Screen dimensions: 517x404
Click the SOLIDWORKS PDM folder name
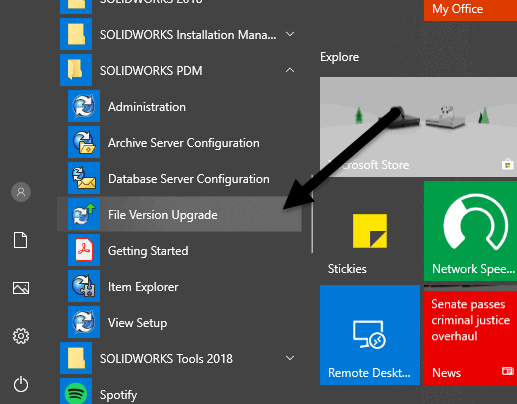[x=151, y=71]
